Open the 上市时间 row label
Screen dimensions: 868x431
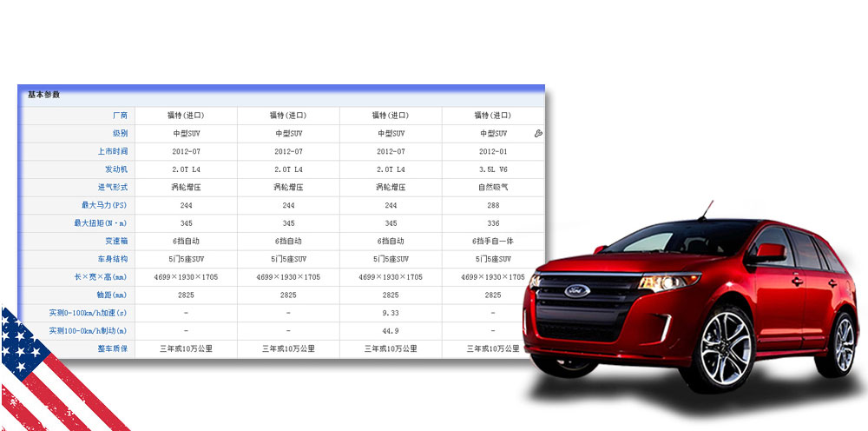(x=112, y=151)
